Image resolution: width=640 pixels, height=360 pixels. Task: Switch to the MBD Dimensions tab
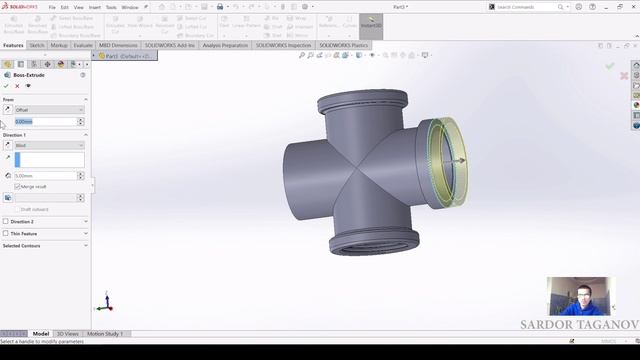(118, 45)
